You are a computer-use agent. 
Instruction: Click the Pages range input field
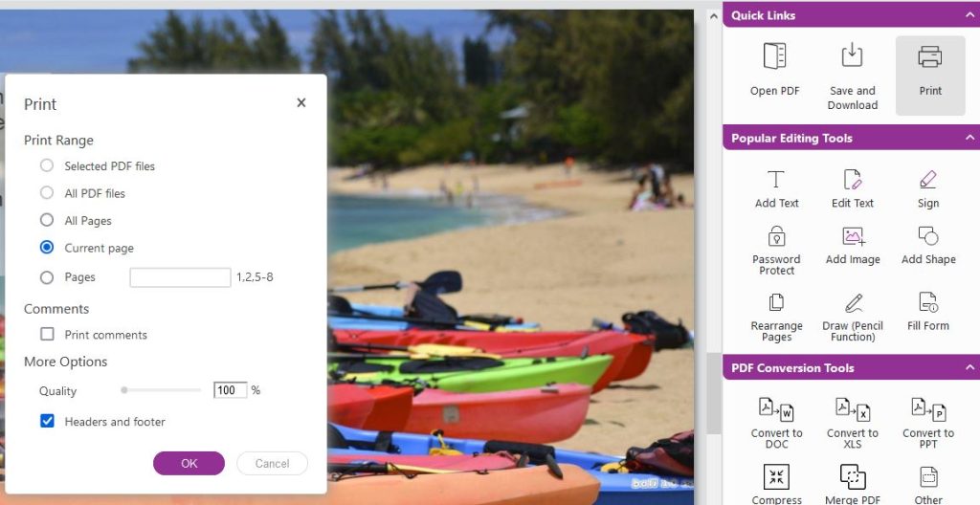[x=180, y=277]
